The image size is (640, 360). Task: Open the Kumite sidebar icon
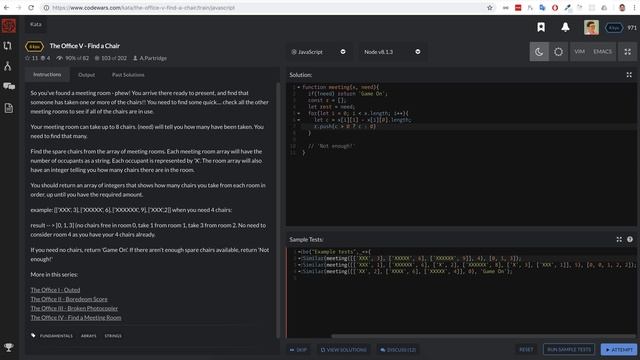8,66
